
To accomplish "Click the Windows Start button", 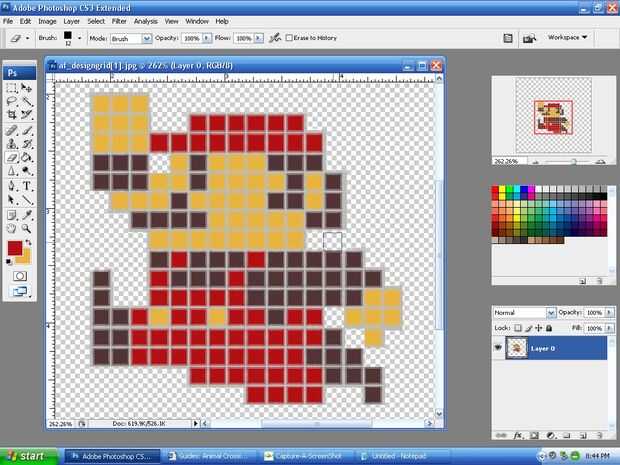I will point(30,456).
